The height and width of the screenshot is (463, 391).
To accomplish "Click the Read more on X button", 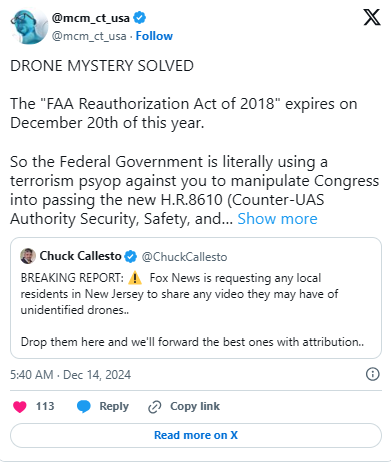I will tap(196, 435).
